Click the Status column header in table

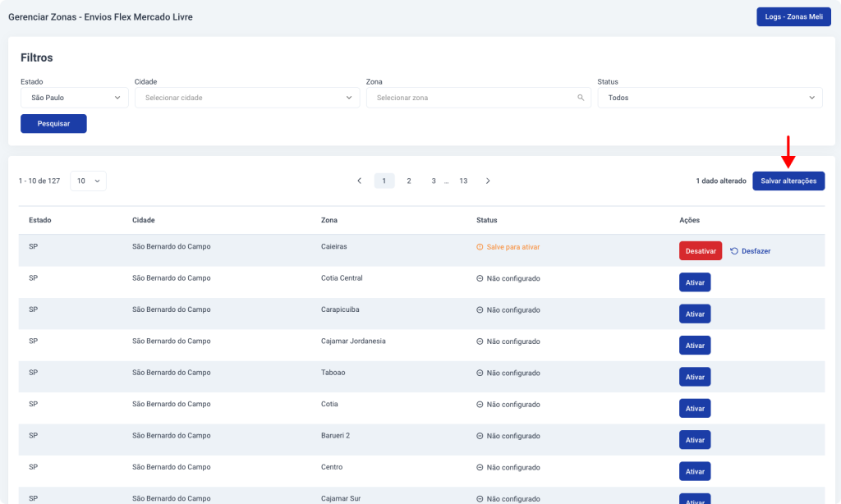486,220
